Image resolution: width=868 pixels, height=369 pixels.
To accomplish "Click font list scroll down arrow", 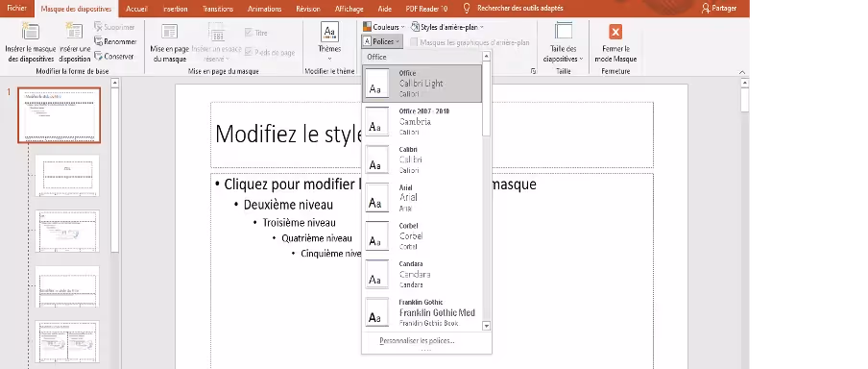I will point(487,327).
